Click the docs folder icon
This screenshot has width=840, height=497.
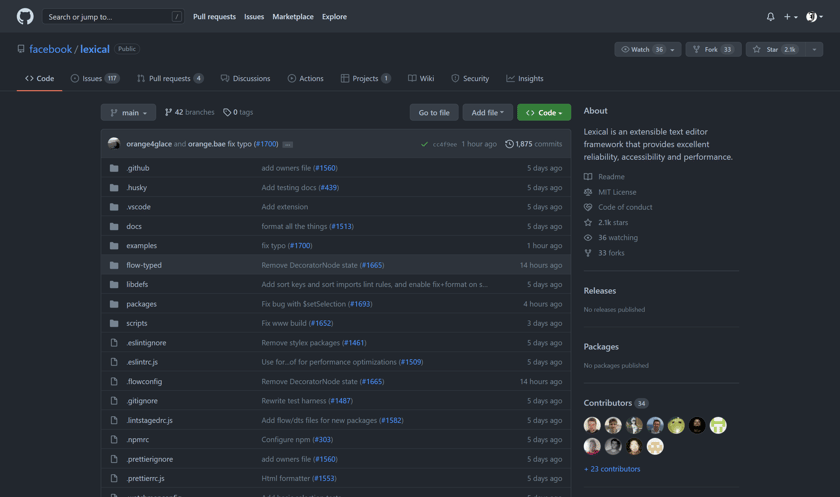coord(114,227)
